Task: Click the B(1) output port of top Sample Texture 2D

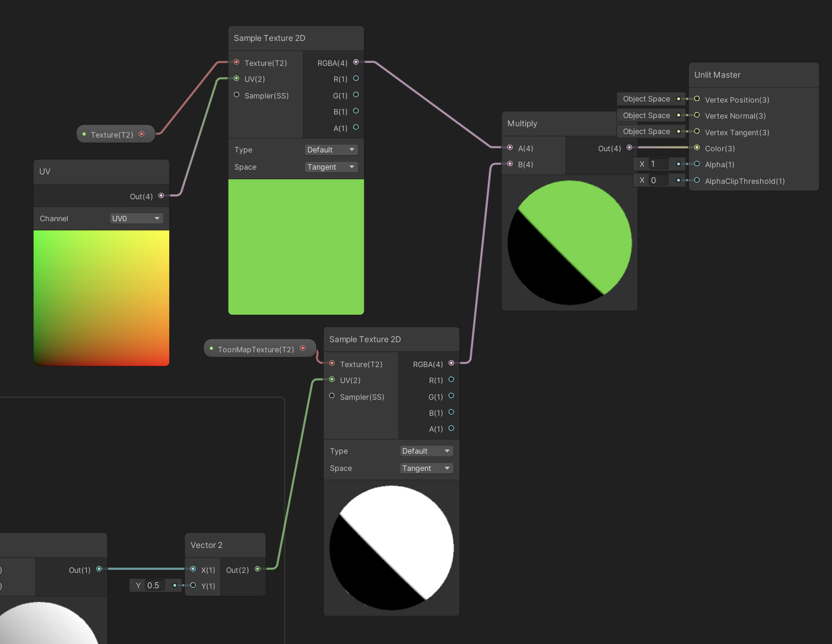Action: [x=356, y=111]
